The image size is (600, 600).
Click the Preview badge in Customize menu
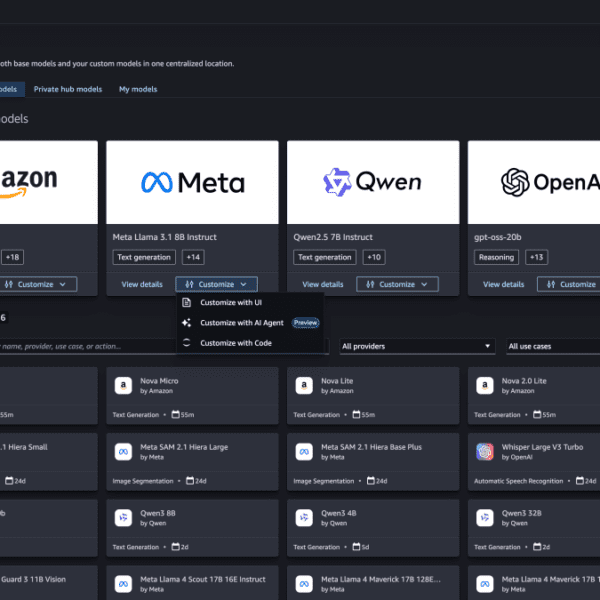[x=305, y=323]
